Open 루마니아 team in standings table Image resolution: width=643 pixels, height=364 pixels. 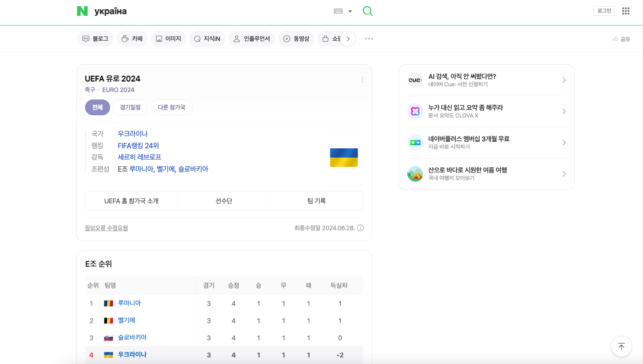click(x=129, y=303)
